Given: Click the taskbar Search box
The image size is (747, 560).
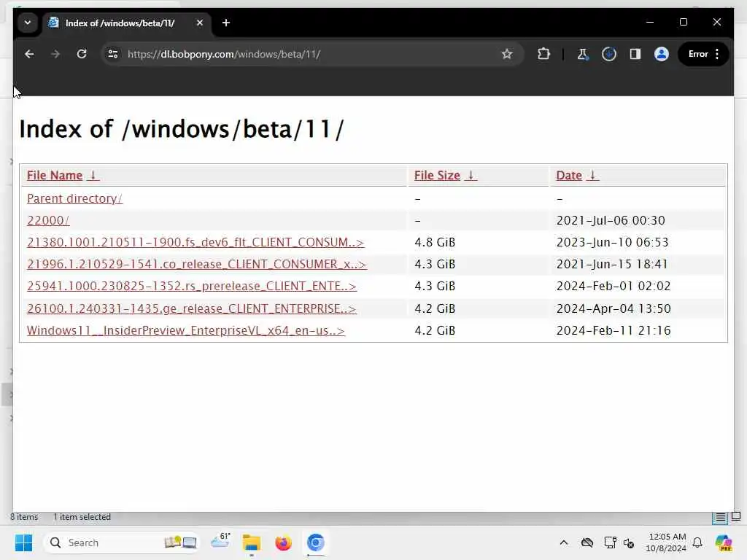Looking at the screenshot, I should point(120,542).
